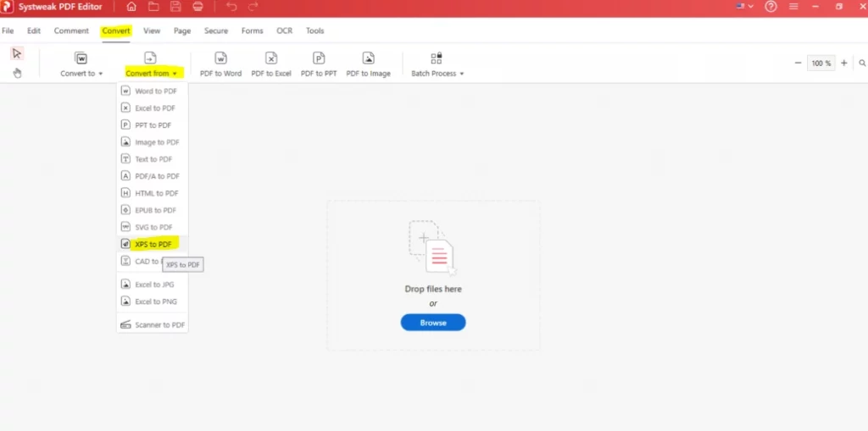Open the Comment tab
This screenshot has width=868, height=431.
click(x=71, y=31)
